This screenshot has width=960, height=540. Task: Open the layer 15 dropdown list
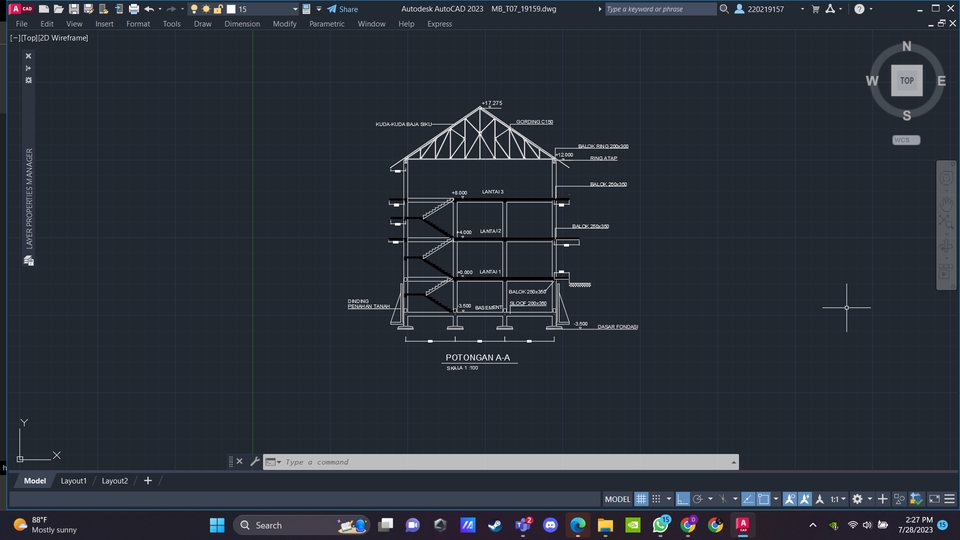(x=295, y=9)
